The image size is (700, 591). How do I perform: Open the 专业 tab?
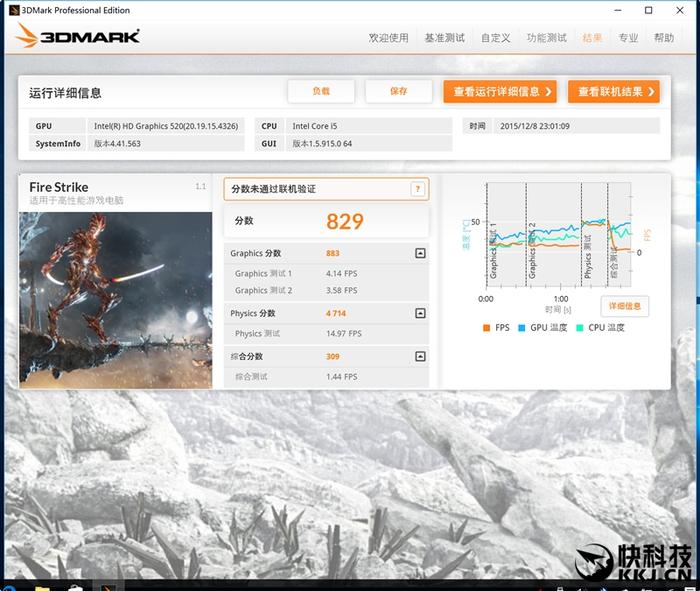click(x=628, y=38)
